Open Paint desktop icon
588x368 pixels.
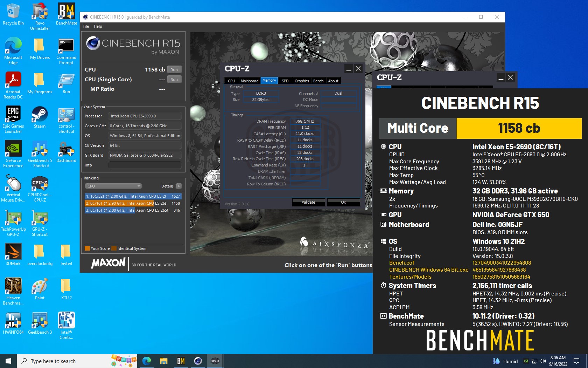[x=40, y=289]
